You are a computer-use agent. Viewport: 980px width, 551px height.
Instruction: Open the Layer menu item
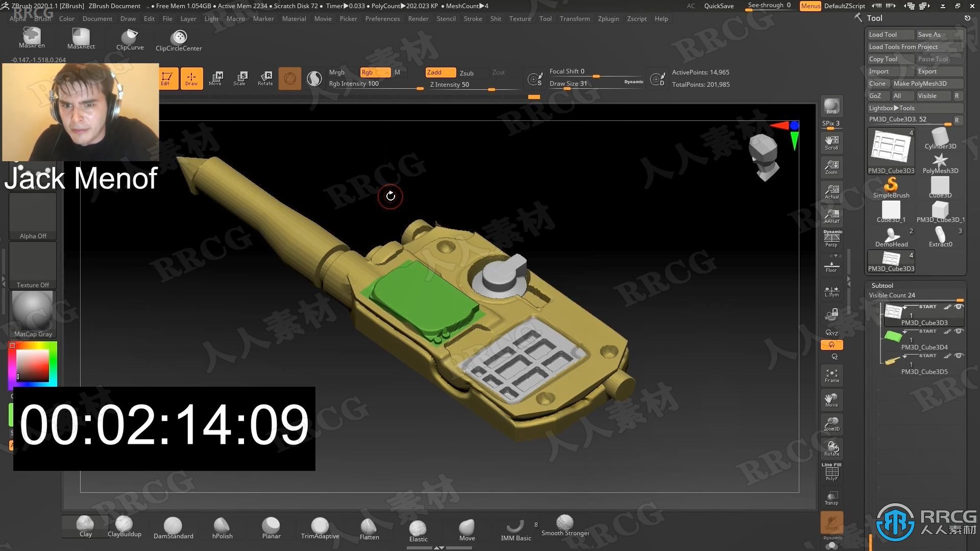188,18
